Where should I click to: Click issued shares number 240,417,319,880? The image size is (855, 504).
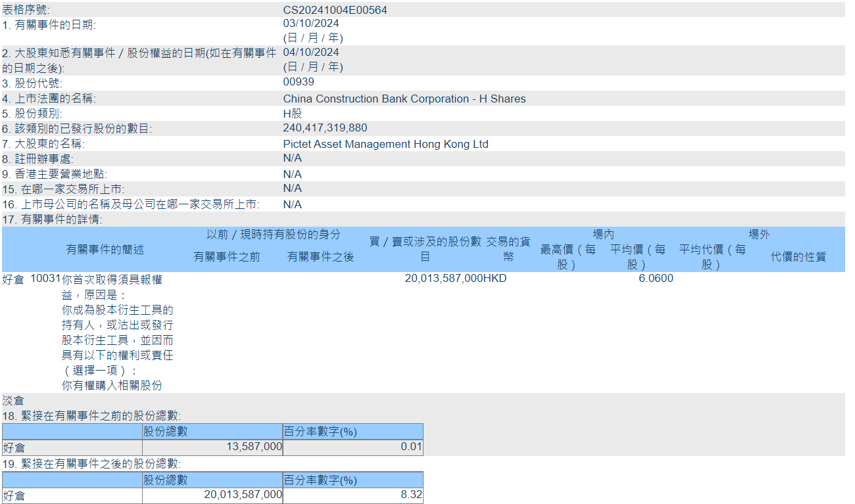tap(326, 128)
